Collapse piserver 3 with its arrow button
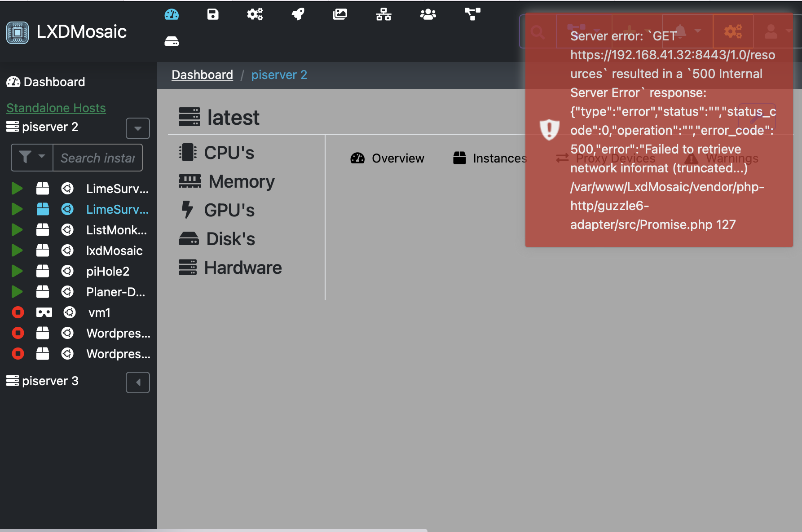Image resolution: width=802 pixels, height=532 pixels. pyautogui.click(x=137, y=382)
